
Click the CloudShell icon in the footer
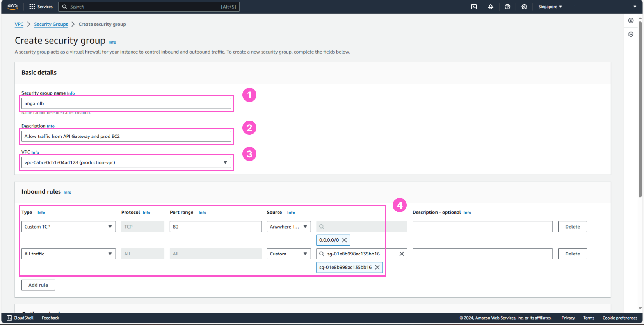(x=9, y=318)
